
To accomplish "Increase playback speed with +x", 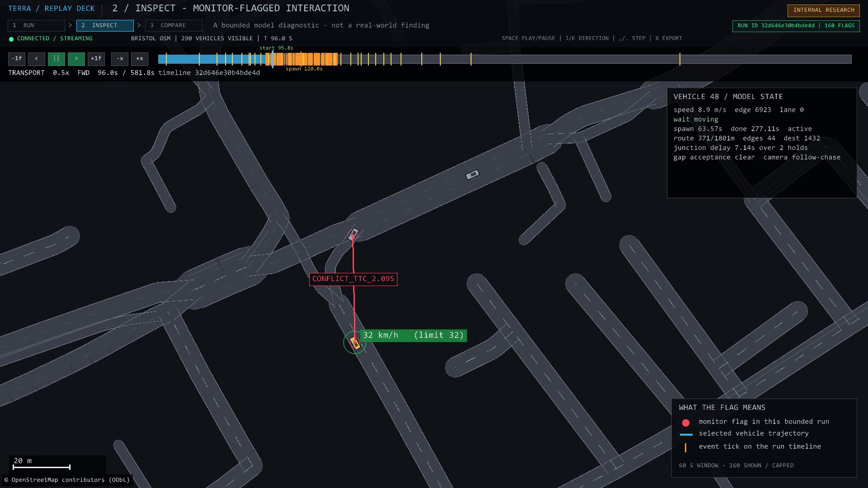I will [x=140, y=59].
